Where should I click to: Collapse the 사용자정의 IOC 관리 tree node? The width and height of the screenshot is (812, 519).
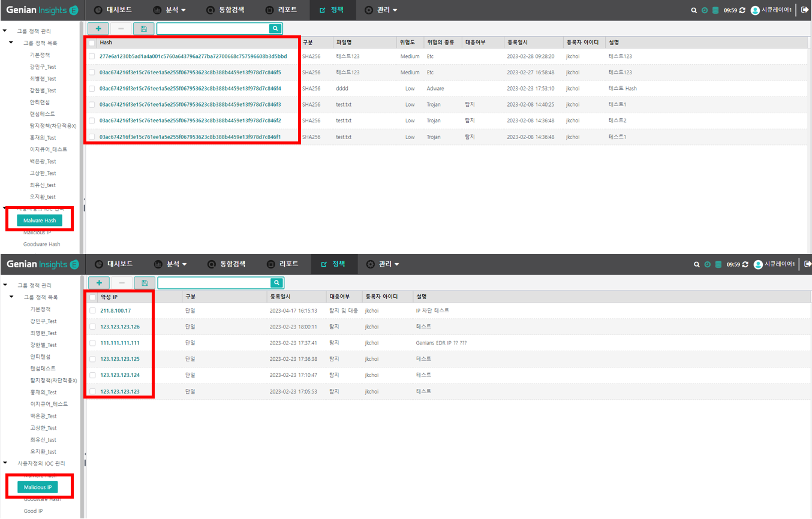pyautogui.click(x=5, y=463)
